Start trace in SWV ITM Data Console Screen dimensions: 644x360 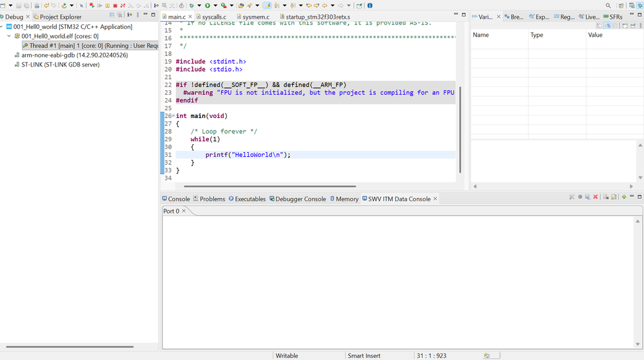pos(580,197)
